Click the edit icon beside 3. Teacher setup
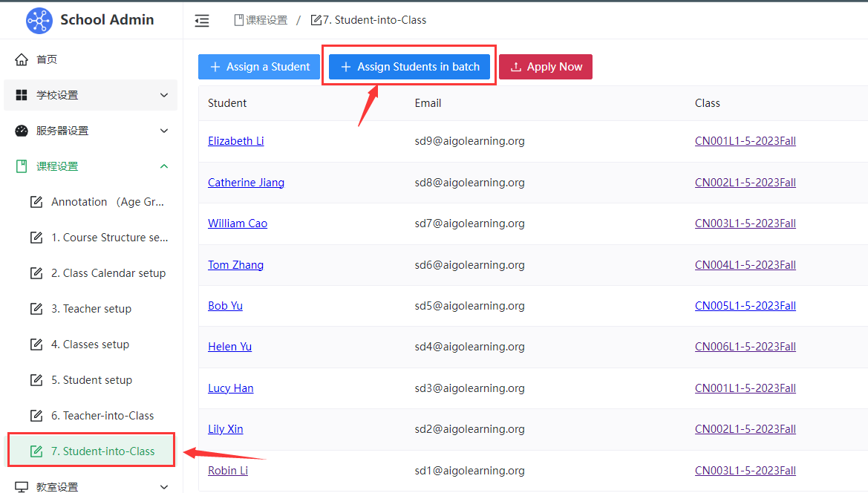 click(x=36, y=309)
